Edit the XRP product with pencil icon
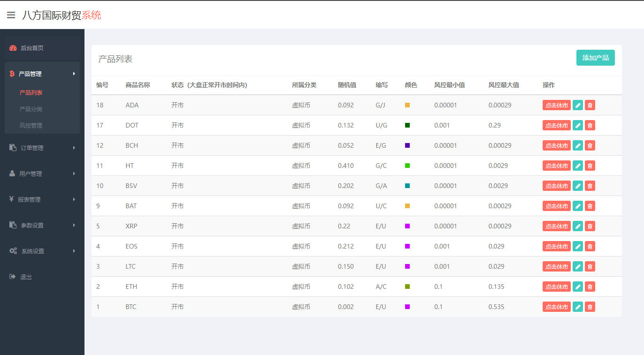Screen dimensions: 644x355 pyautogui.click(x=578, y=227)
